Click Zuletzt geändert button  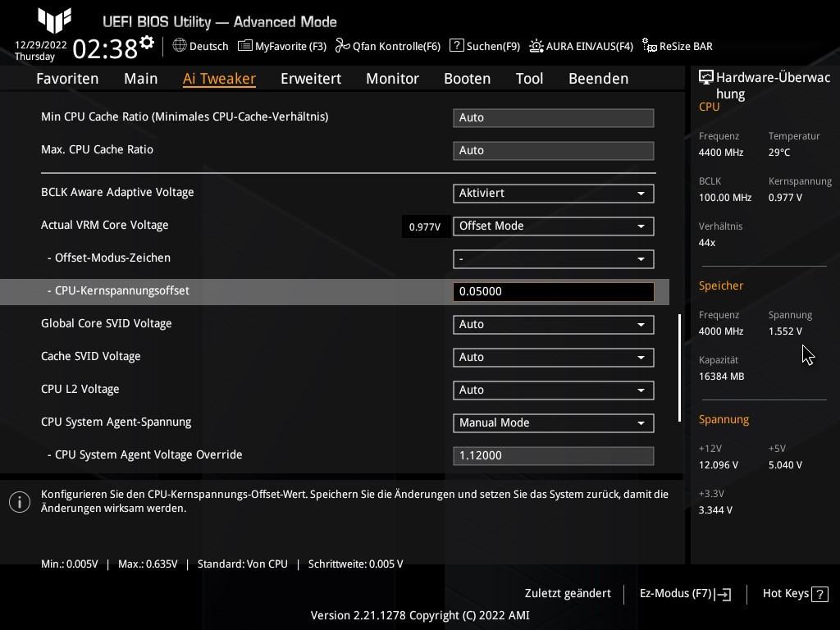[x=568, y=594]
